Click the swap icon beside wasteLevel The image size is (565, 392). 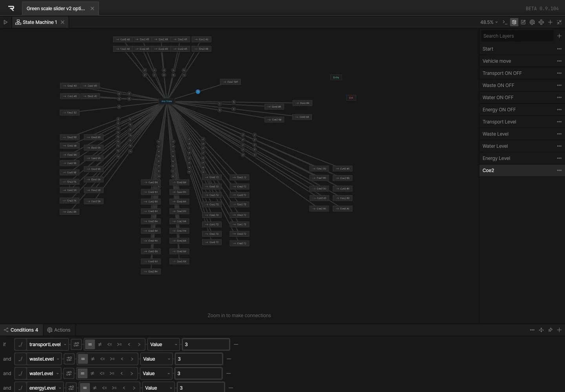click(x=69, y=359)
